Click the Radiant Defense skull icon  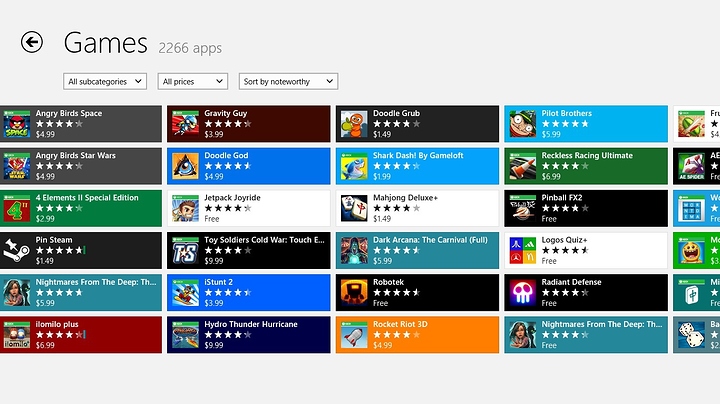coord(523,291)
